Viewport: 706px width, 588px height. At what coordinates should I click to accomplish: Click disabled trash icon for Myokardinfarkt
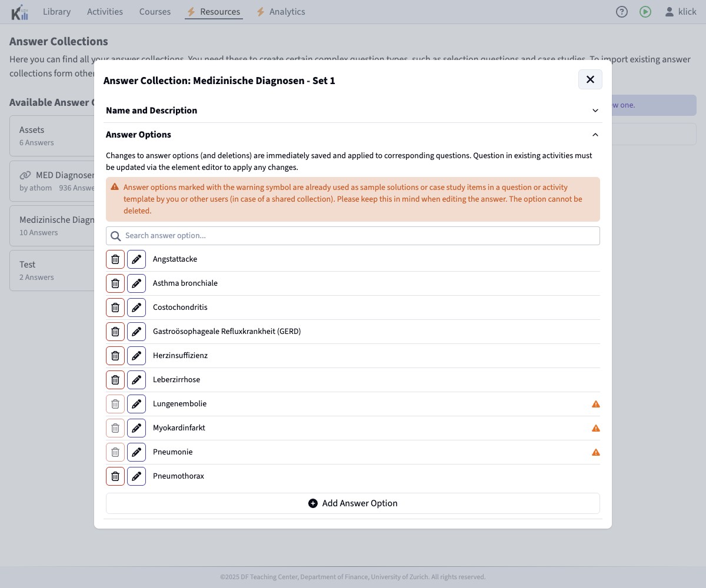[x=115, y=428]
